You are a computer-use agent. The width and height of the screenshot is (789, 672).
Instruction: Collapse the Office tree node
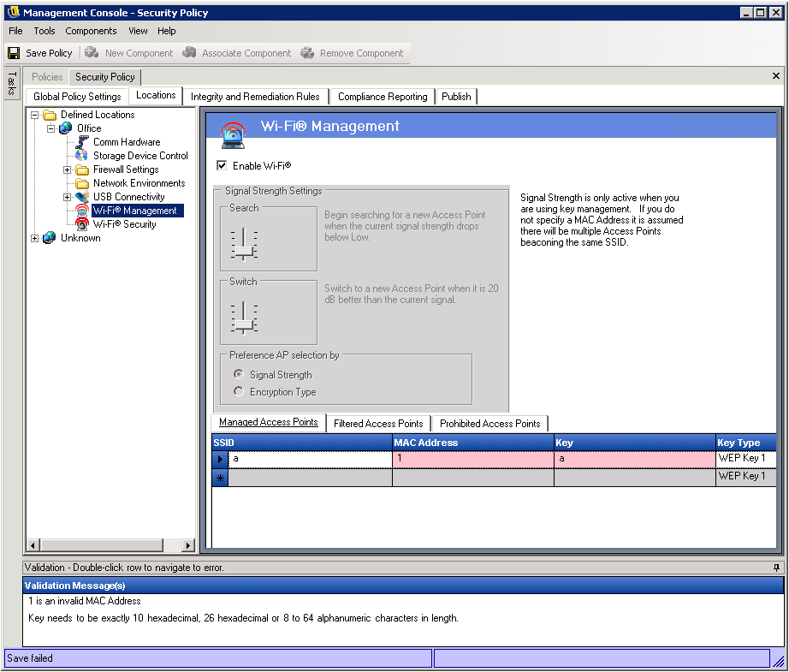coord(50,128)
